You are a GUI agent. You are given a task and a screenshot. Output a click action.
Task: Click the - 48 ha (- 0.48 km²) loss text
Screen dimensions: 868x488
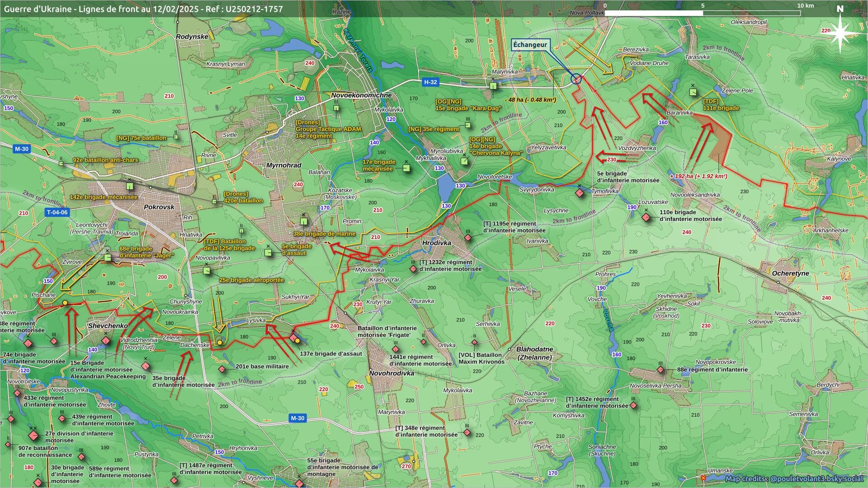(530, 99)
